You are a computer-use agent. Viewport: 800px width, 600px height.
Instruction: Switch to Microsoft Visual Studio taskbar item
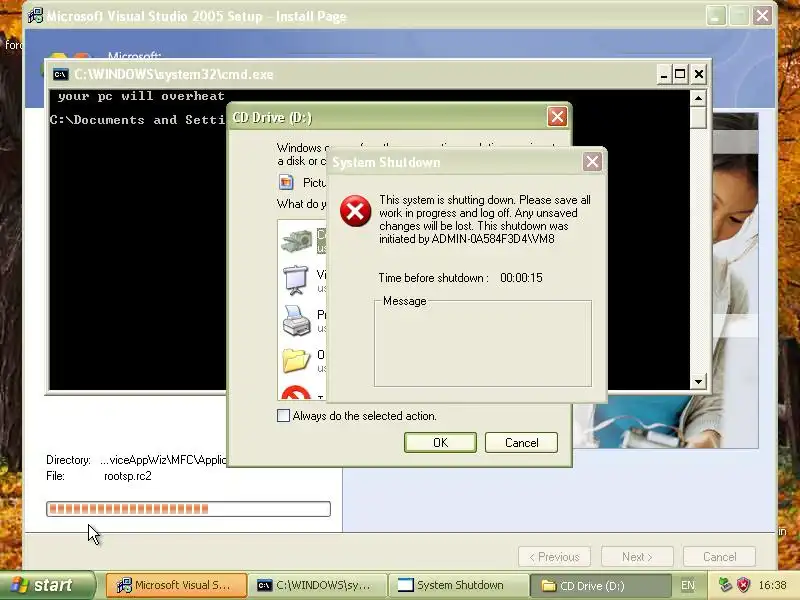176,585
